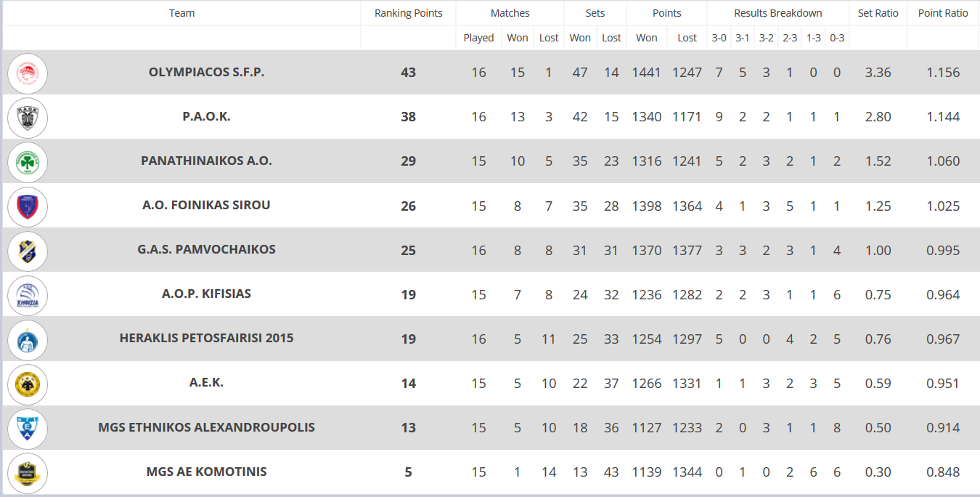Click the G.A.S. Pamvochaikos team badge
The image size is (980, 497).
click(x=28, y=251)
